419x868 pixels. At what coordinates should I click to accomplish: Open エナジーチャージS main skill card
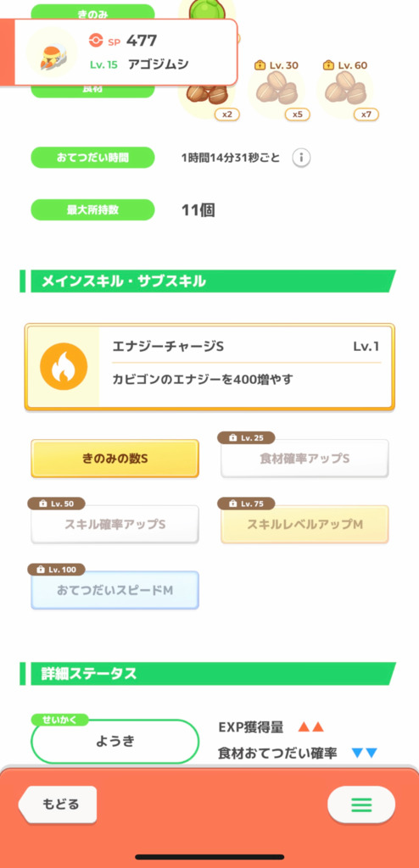tap(209, 367)
